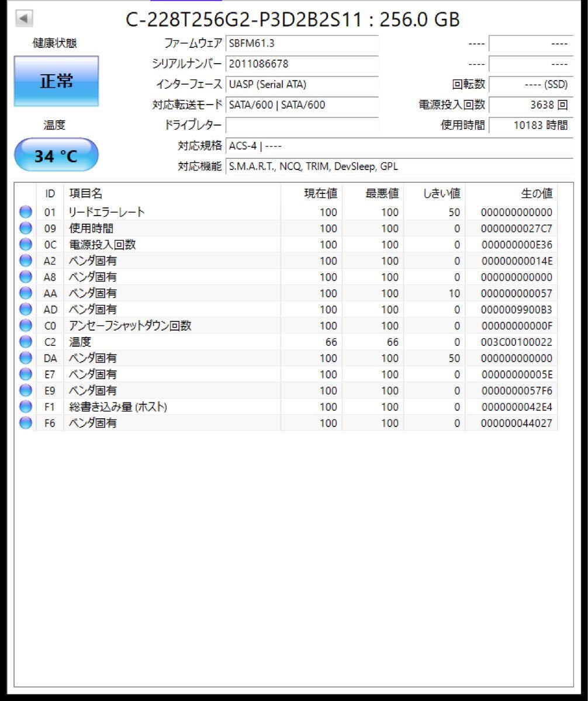The image size is (588, 701).
Task: Click the status orb for ID C0
Action: (x=26, y=325)
